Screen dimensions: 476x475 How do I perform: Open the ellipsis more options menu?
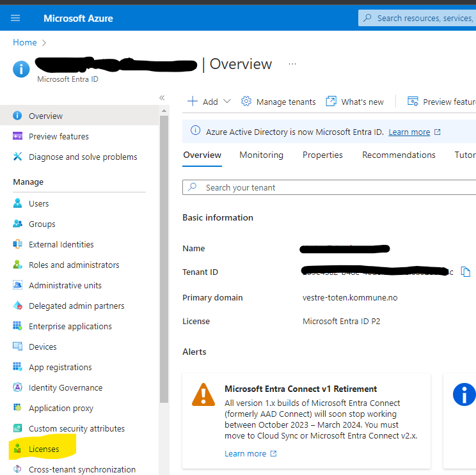click(x=292, y=65)
